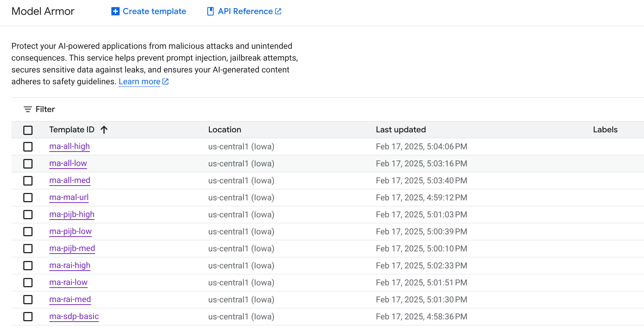Click timestamp Feb 17, 2025, 5:03:16 PM
644x329 pixels.
[x=421, y=164]
